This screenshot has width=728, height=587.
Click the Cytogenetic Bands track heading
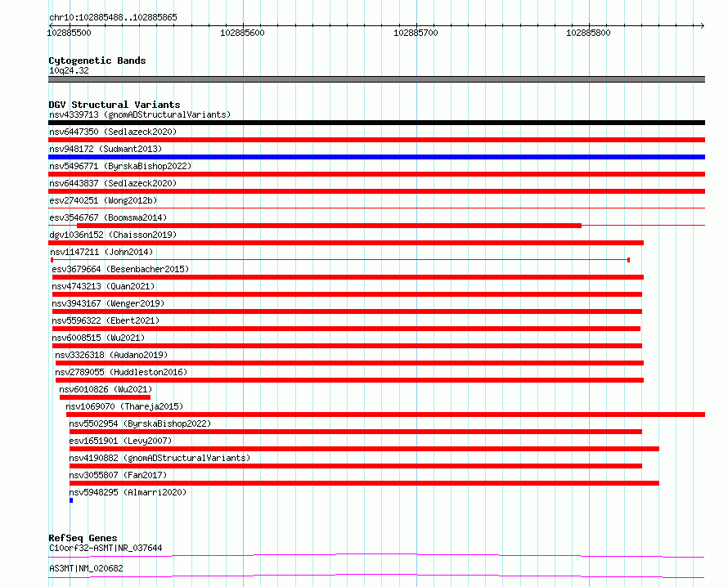click(97, 60)
